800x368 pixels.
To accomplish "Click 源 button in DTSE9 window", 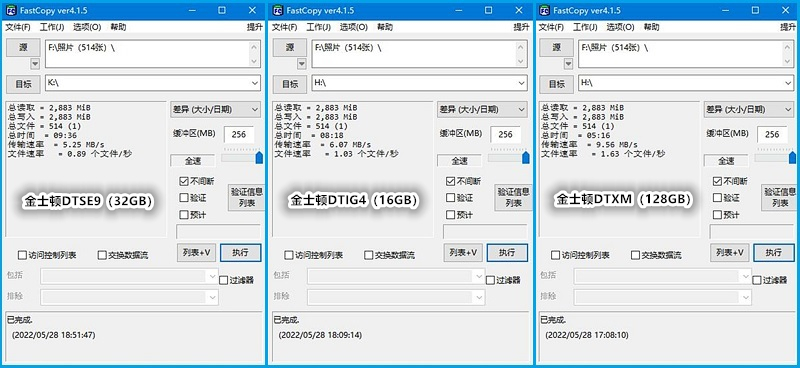I will click(23, 47).
